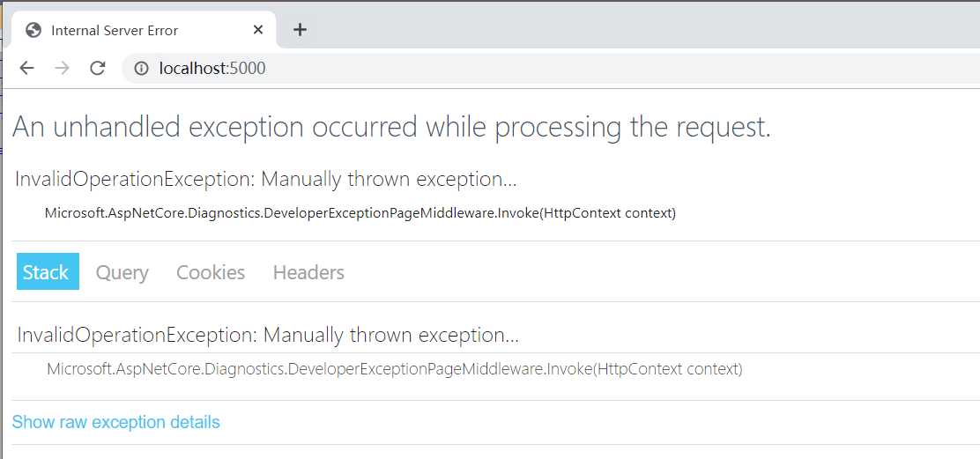The height and width of the screenshot is (459, 980).
Task: Click the 'An unhandled exception occurred' heading
Action: [391, 127]
